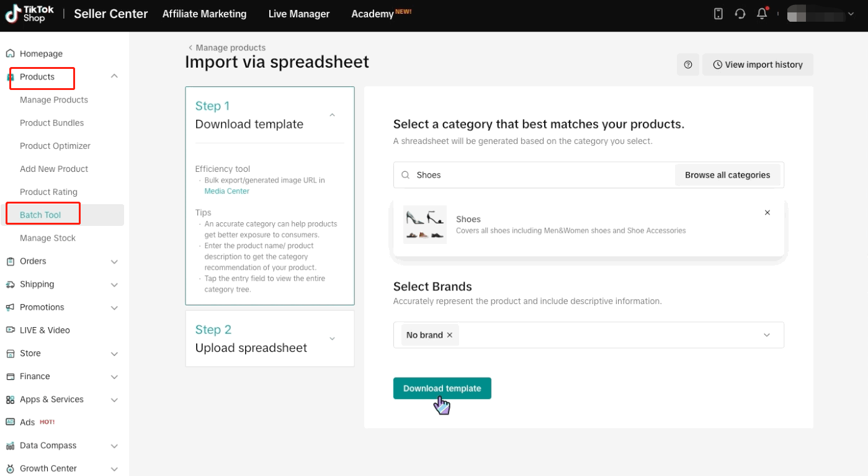Image resolution: width=868 pixels, height=476 pixels.
Task: Open the notifications bell
Action: (762, 14)
